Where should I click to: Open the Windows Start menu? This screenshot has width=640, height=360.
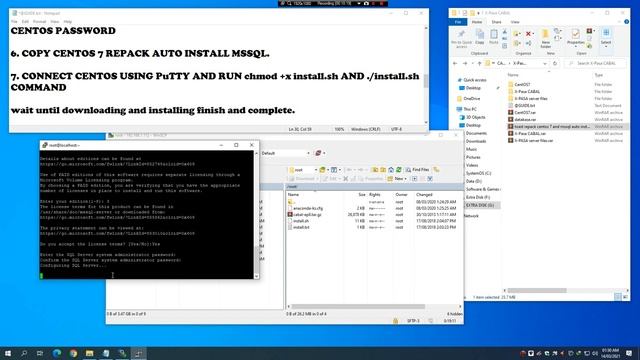tap(7, 353)
